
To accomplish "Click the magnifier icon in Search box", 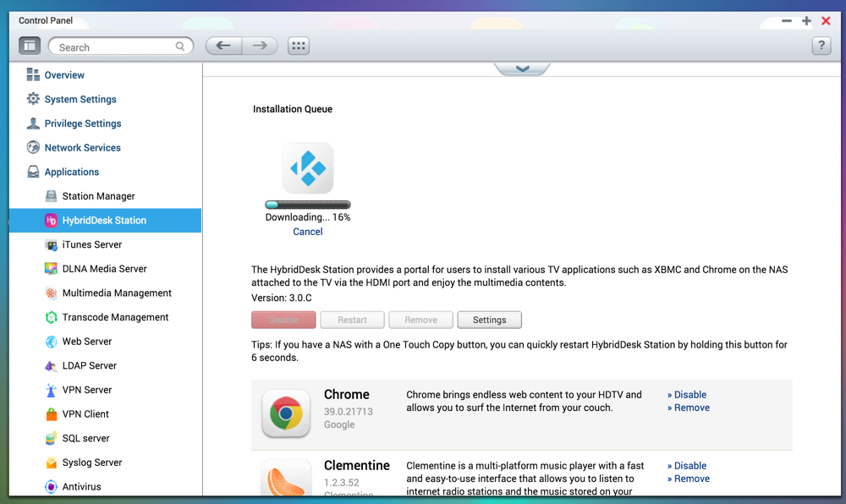I will [179, 47].
